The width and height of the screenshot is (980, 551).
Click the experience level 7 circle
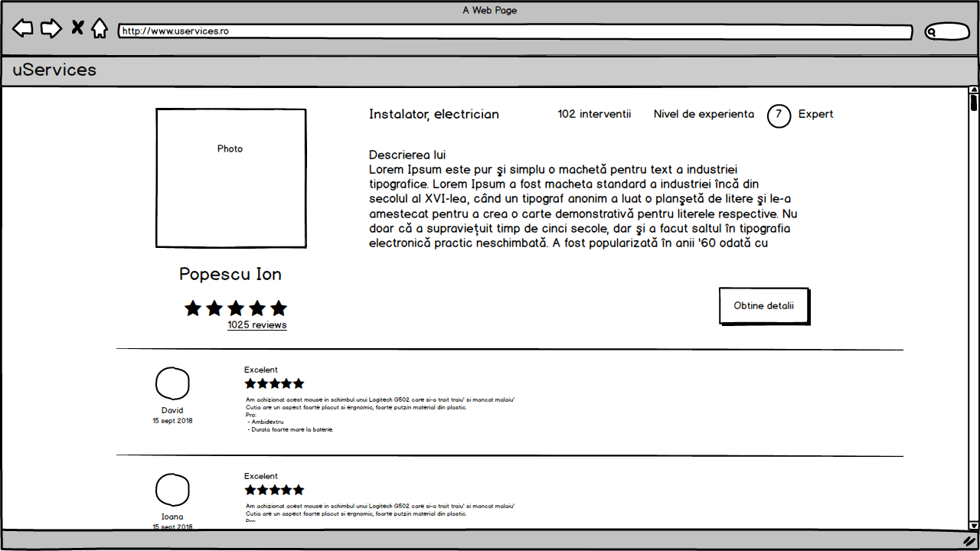point(779,116)
